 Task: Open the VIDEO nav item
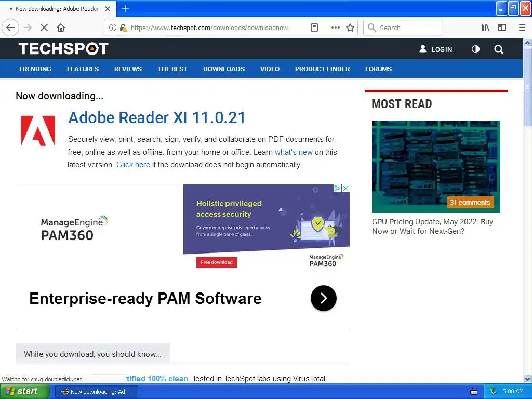pos(270,69)
